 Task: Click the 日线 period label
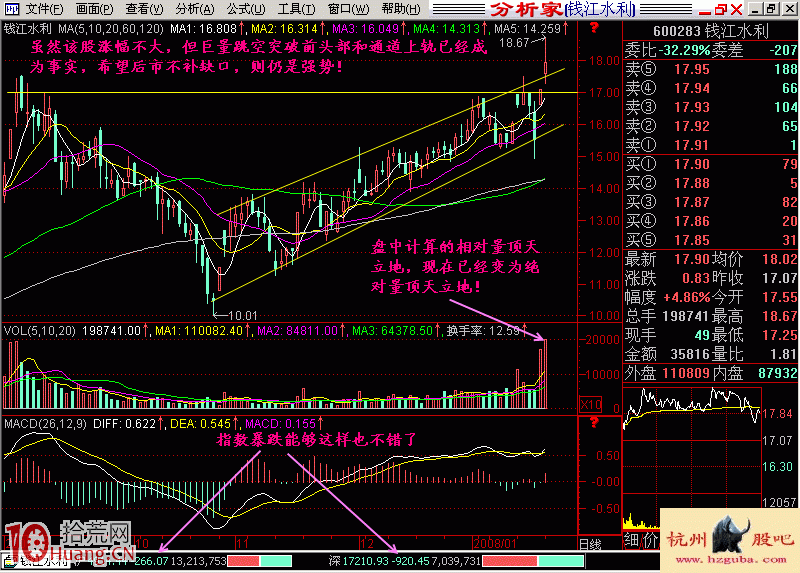[590, 544]
